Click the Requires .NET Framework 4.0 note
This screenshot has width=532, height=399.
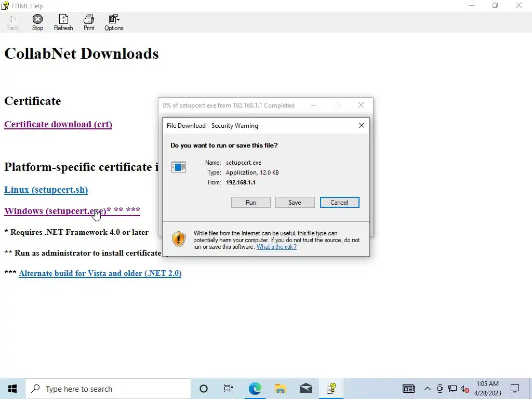tap(76, 232)
